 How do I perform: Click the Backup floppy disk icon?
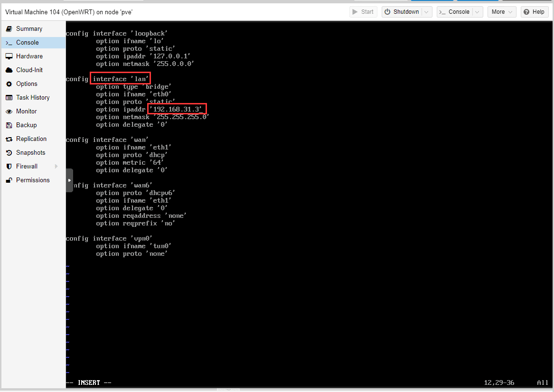click(9, 125)
